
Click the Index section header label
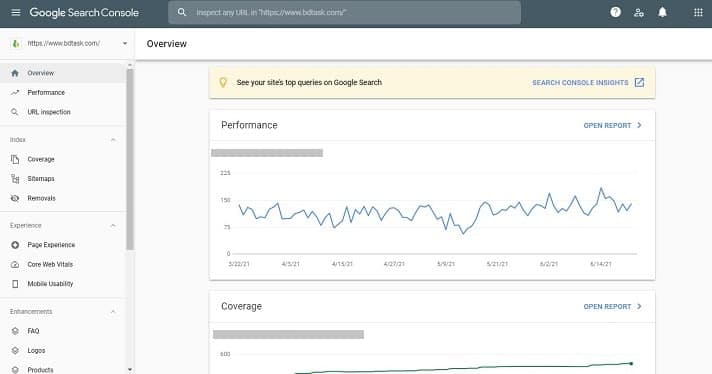tap(18, 140)
